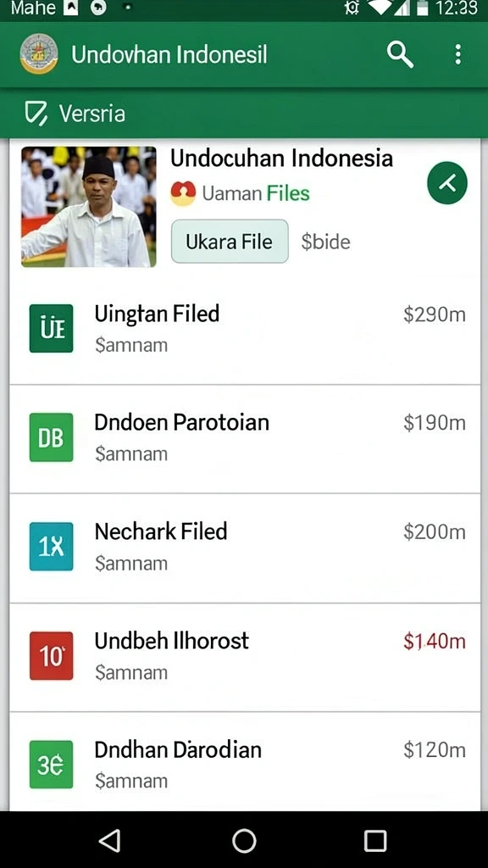This screenshot has width=488, height=868.
Task: Click the Ukara File button
Action: click(x=230, y=242)
